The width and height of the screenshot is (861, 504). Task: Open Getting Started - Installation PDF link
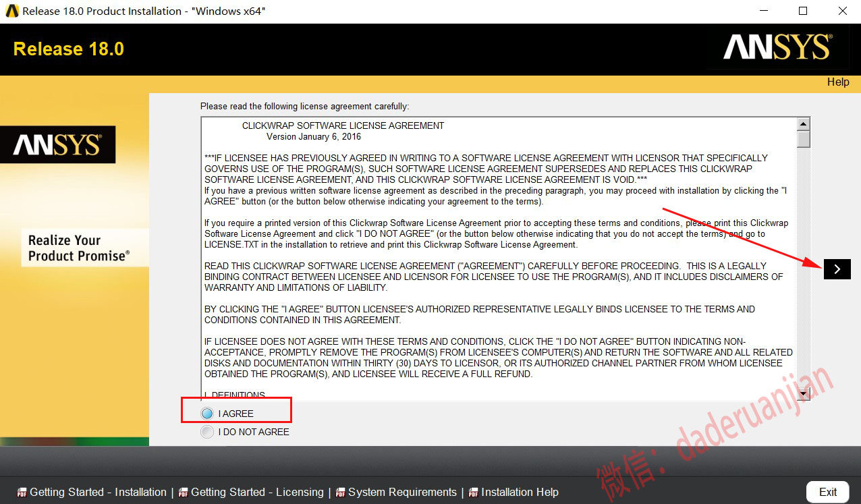[98, 492]
